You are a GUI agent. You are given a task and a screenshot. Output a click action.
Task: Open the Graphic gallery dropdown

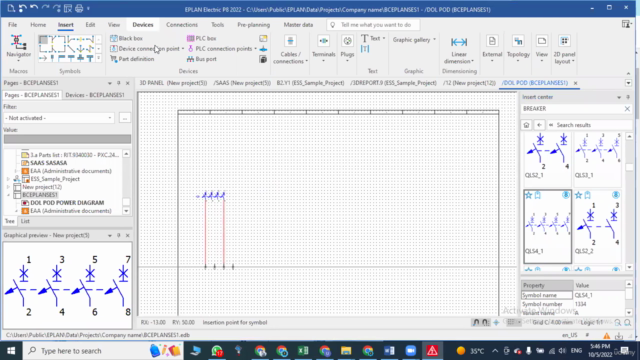point(414,40)
